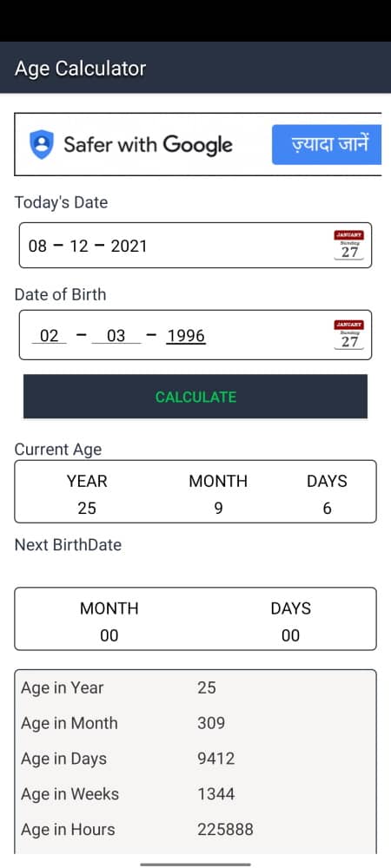Open calendar picker for Today's Date
This screenshot has height=868, width=391.
click(349, 245)
